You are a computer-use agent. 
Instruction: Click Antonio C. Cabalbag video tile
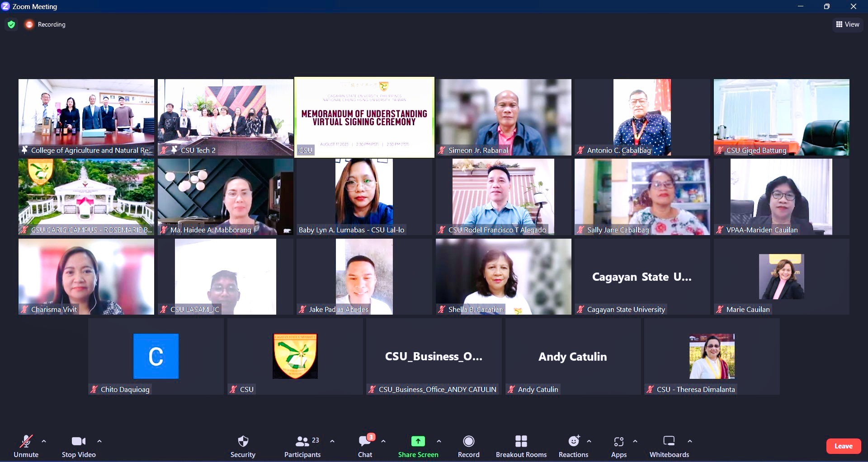(642, 118)
